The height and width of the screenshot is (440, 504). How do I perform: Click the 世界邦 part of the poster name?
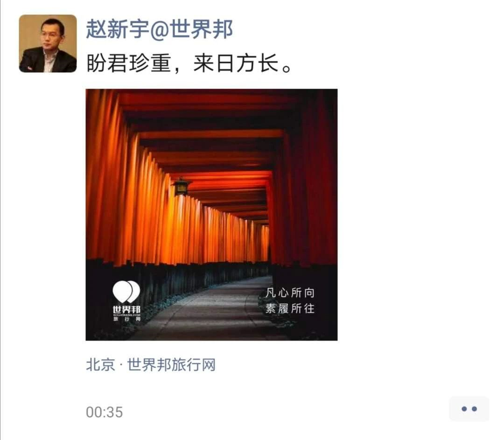pos(201,29)
